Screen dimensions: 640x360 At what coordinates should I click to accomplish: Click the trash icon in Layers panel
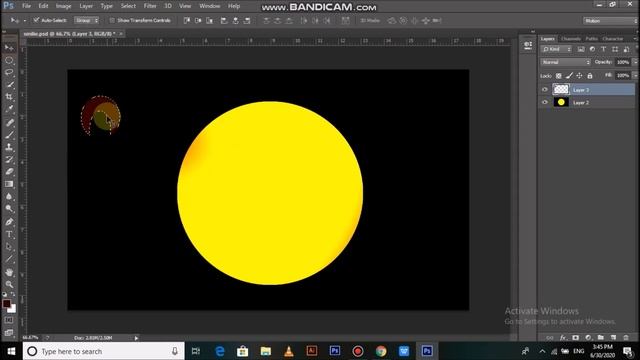(626, 338)
